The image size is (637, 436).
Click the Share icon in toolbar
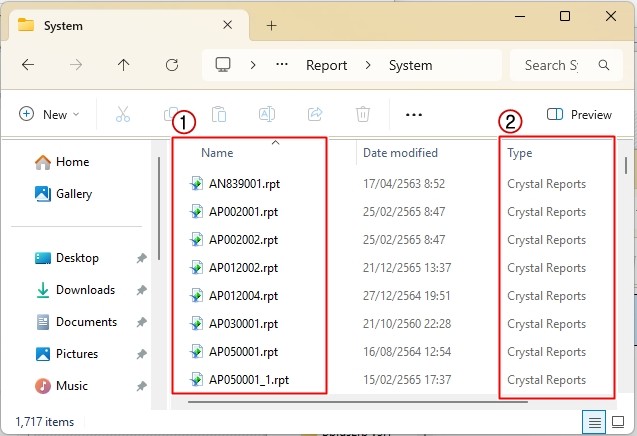pos(315,115)
